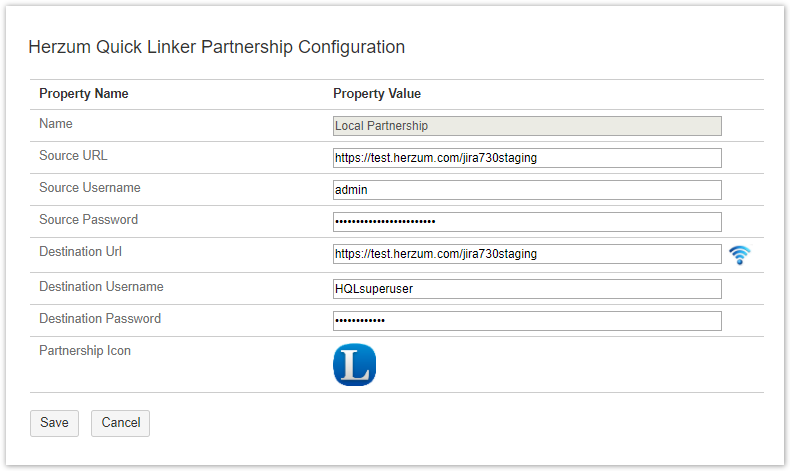
Task: Select the Source Password field
Action: click(x=527, y=222)
